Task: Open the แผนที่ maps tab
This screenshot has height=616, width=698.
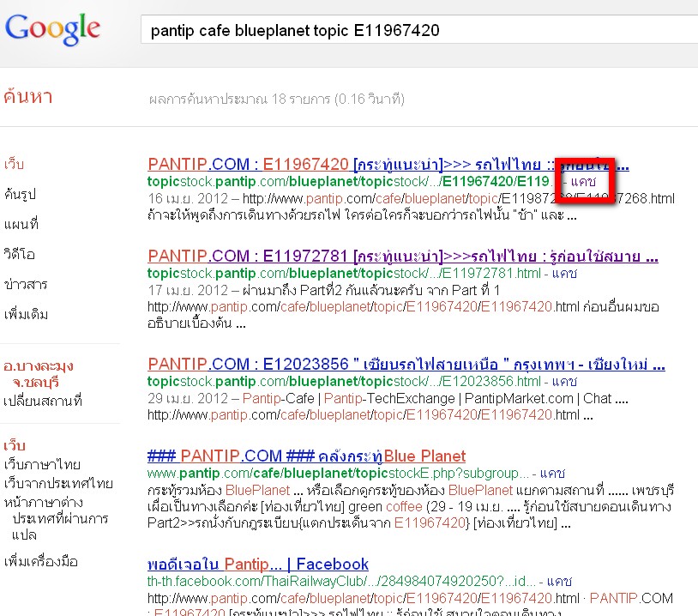Action: tap(21, 224)
